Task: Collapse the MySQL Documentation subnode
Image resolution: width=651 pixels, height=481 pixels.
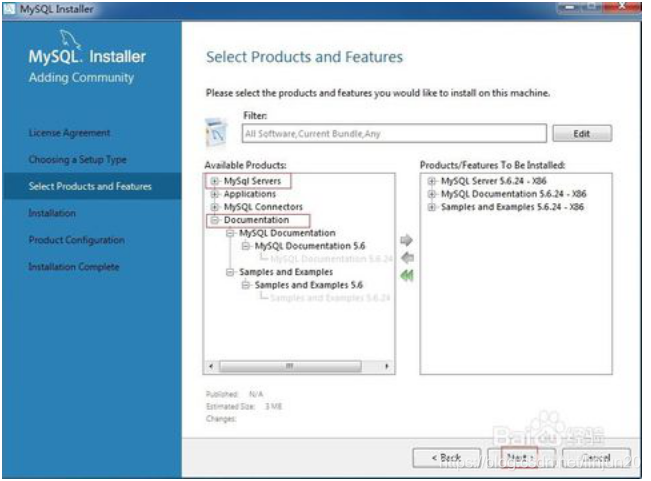Action: pos(230,233)
